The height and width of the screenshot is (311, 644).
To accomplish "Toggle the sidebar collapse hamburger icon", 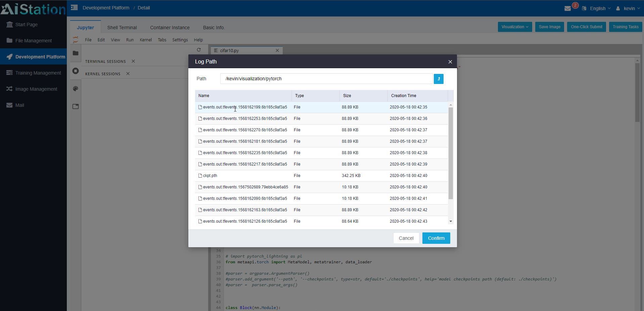I will click(74, 7).
